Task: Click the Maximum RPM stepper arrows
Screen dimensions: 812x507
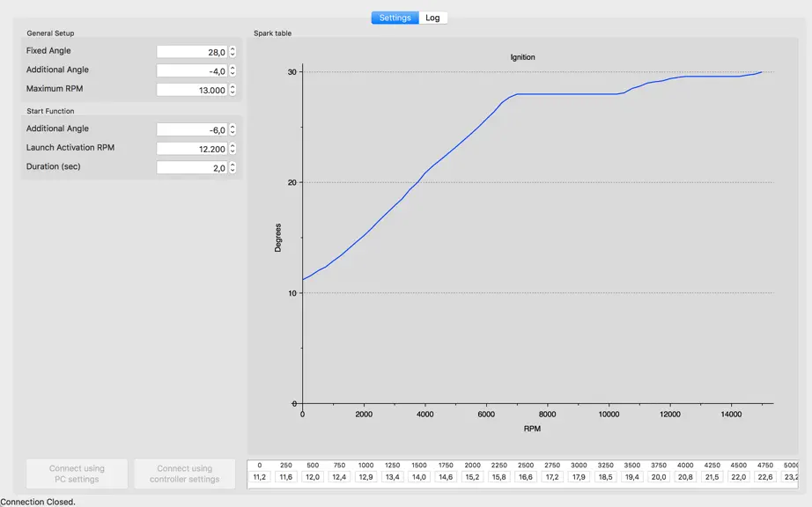Action: tap(233, 90)
